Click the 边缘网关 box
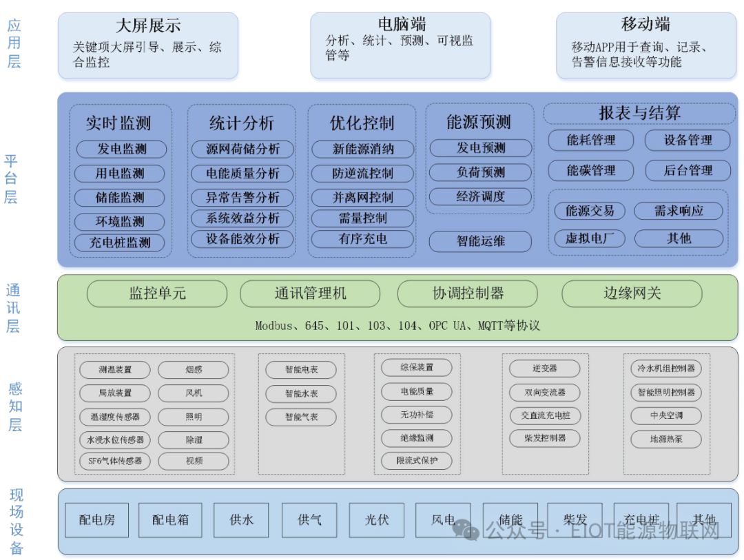 (x=632, y=293)
